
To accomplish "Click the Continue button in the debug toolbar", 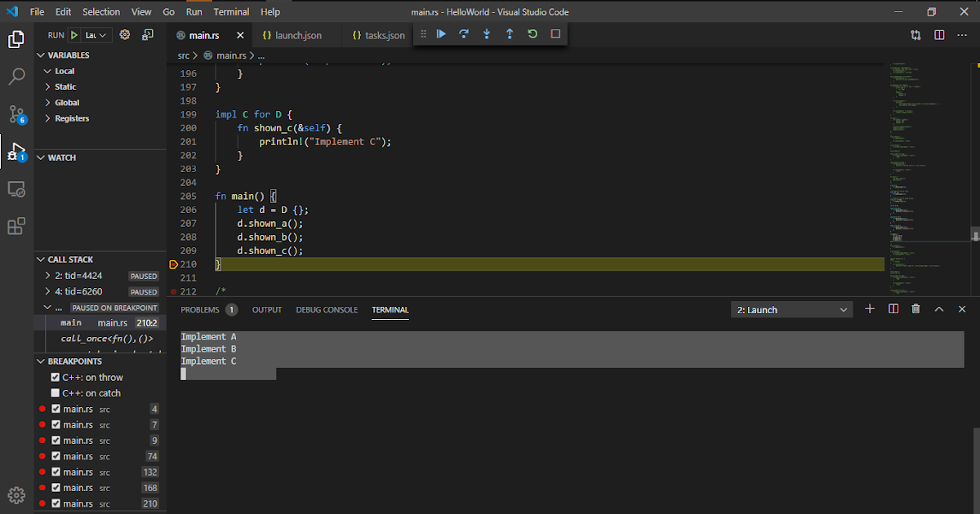I will point(441,34).
